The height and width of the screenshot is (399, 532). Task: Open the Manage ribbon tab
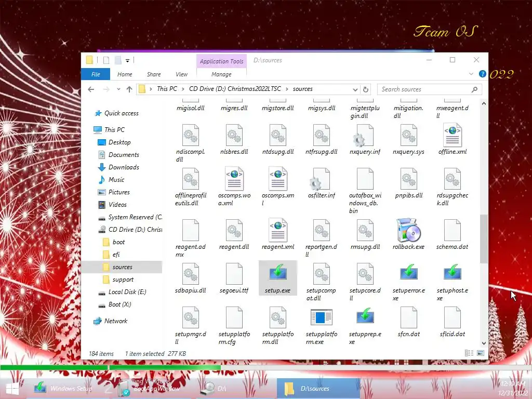click(221, 74)
